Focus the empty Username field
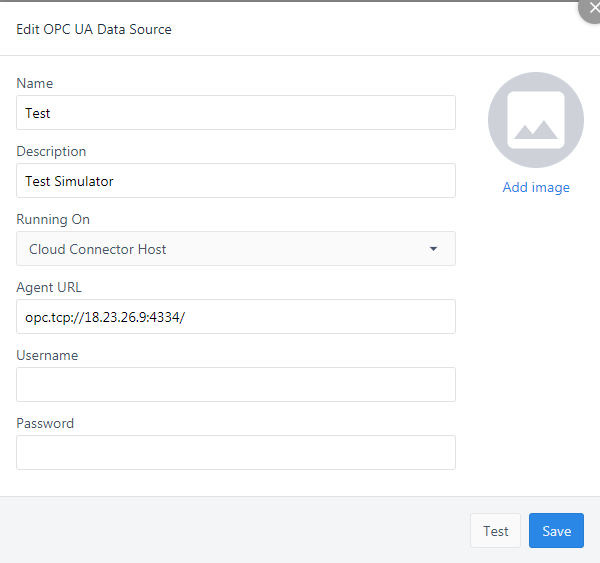 coord(236,385)
